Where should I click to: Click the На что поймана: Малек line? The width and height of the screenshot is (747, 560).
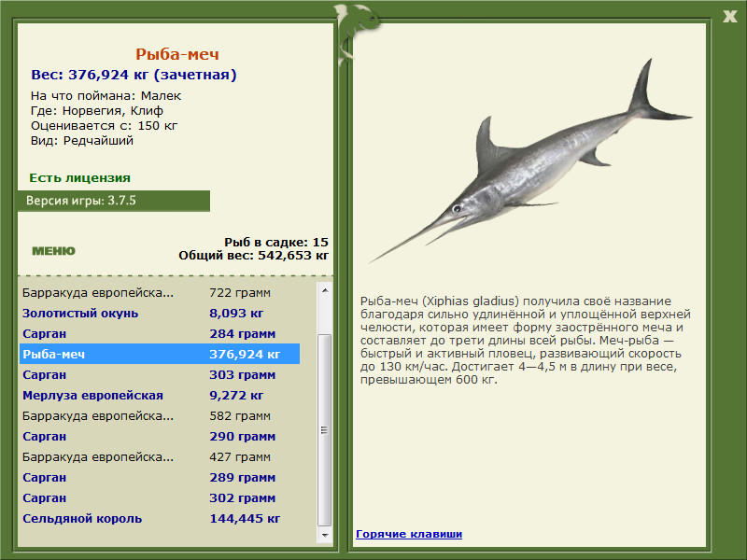(106, 96)
